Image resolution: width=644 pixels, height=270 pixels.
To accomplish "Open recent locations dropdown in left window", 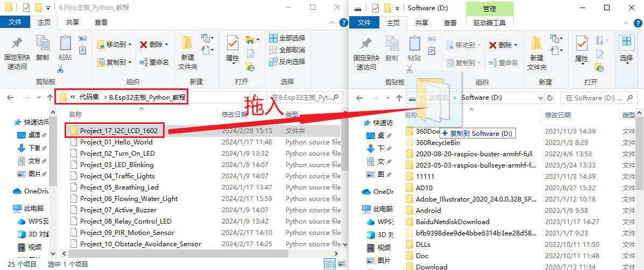I will [x=39, y=98].
